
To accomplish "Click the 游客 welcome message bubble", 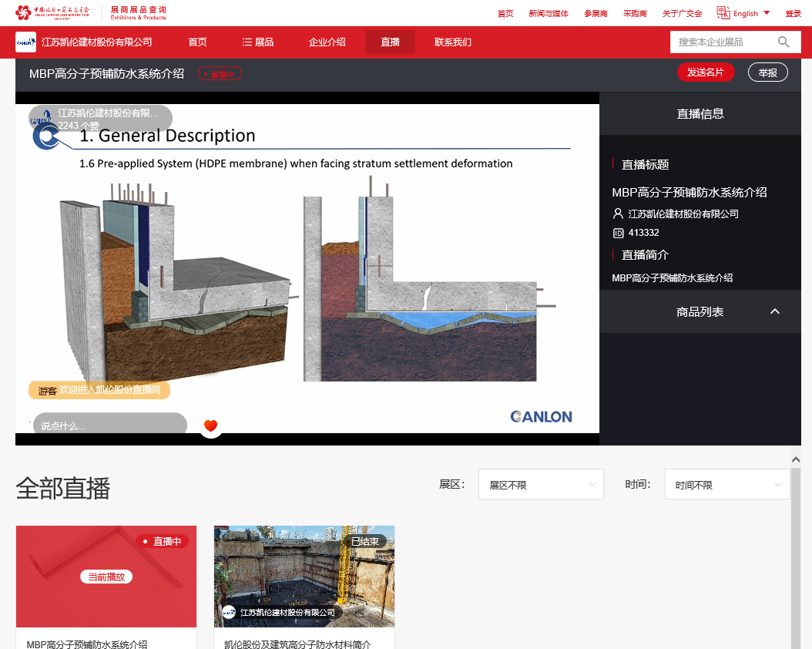I will (x=99, y=390).
